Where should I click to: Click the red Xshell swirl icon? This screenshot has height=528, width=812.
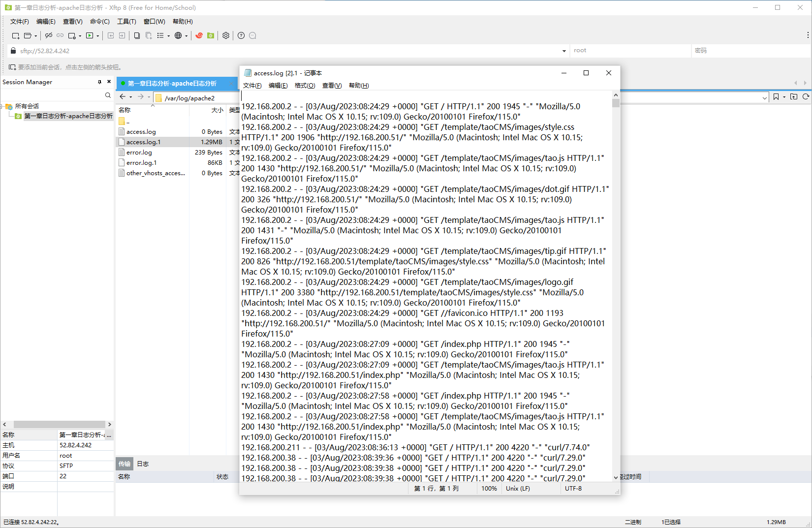pos(199,35)
